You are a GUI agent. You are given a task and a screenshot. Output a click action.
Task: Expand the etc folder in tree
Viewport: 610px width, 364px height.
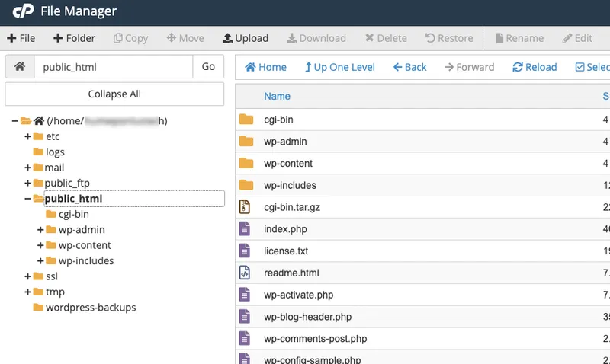[28, 137]
